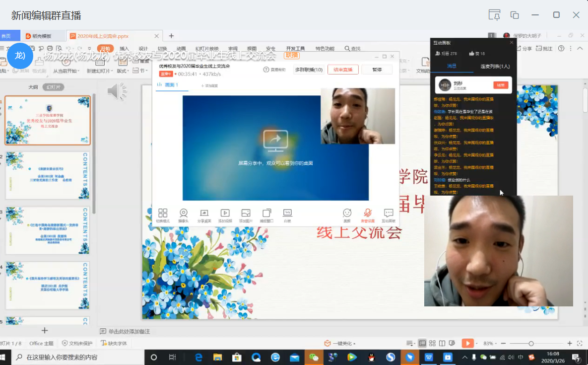The height and width of the screenshot is (365, 588).
Task: Open the 83% zoom level dropdown
Action: click(490, 343)
